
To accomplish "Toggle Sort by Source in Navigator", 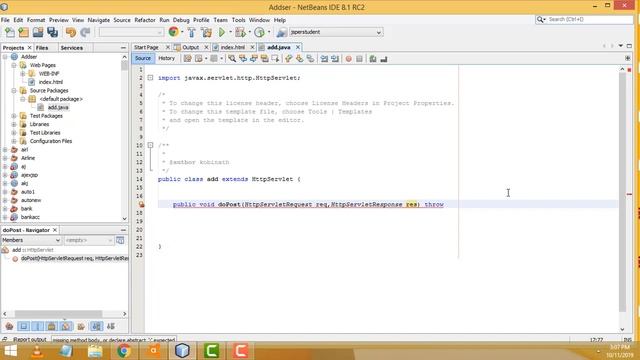I will point(111,326).
